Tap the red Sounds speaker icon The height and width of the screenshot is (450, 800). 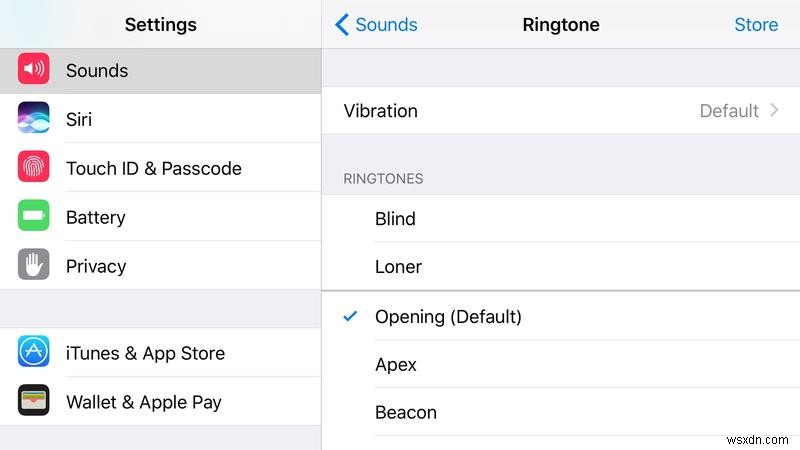tap(34, 70)
